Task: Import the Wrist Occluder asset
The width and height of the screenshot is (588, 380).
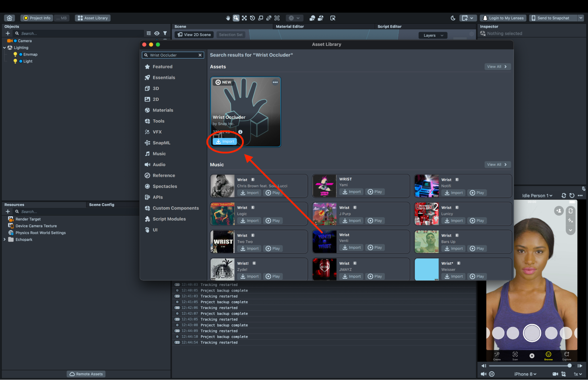Action: pos(225,141)
